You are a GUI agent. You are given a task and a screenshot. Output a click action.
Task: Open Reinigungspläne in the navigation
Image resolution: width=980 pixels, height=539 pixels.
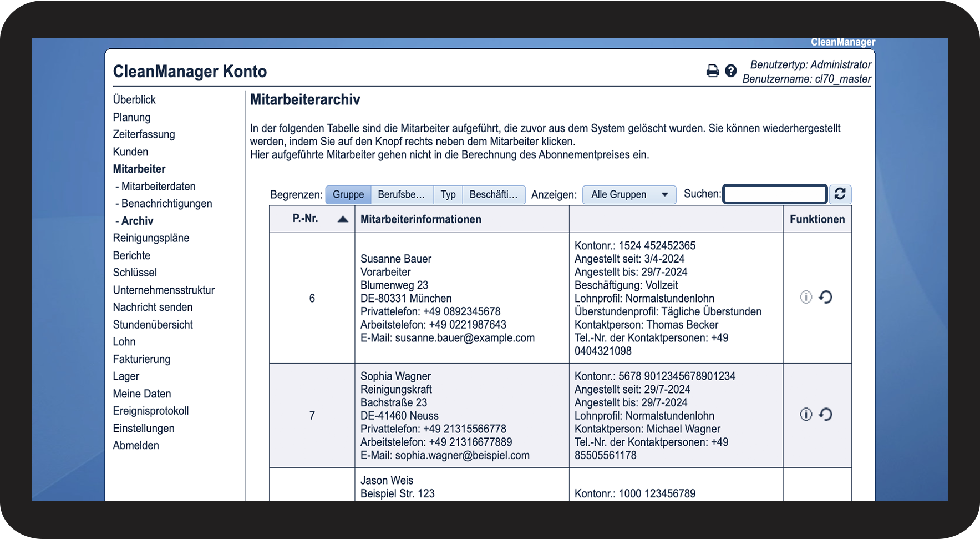click(151, 238)
